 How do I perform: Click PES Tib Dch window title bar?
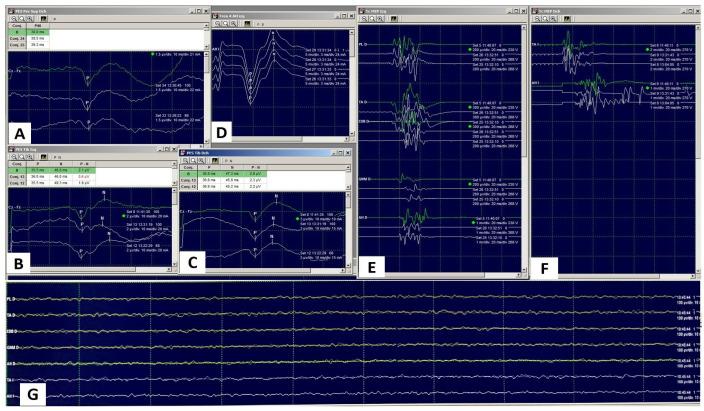point(265,153)
